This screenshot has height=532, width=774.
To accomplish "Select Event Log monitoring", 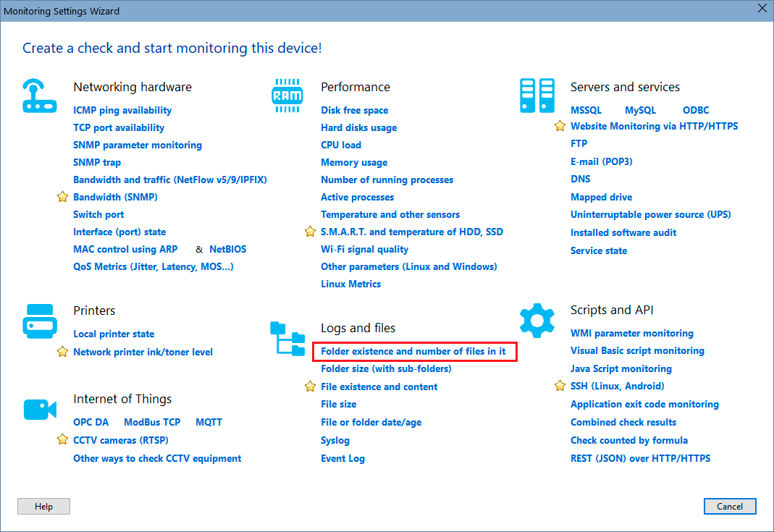I will pyautogui.click(x=342, y=458).
